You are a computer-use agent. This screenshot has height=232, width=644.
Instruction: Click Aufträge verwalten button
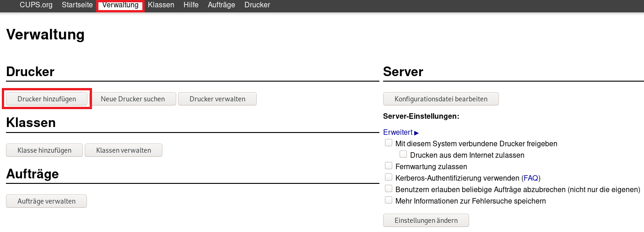click(x=47, y=201)
